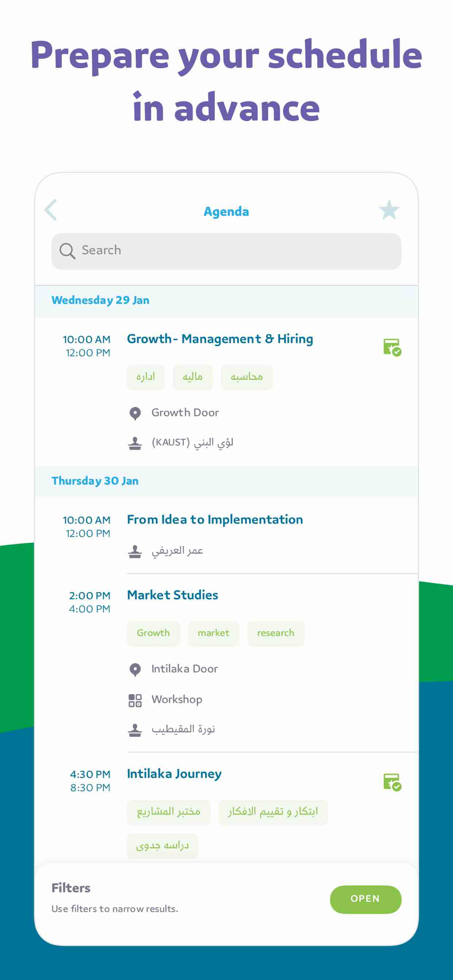Select the مختبر المشاريع tag chip
This screenshot has width=453, height=980.
pyautogui.click(x=169, y=812)
